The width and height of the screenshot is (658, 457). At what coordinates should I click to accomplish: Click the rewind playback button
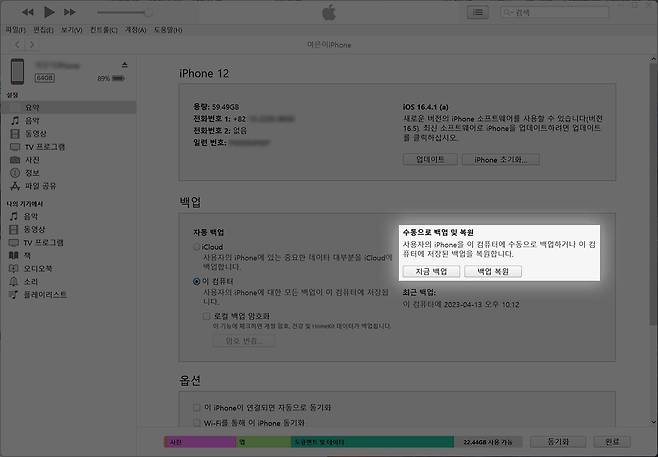(x=27, y=12)
